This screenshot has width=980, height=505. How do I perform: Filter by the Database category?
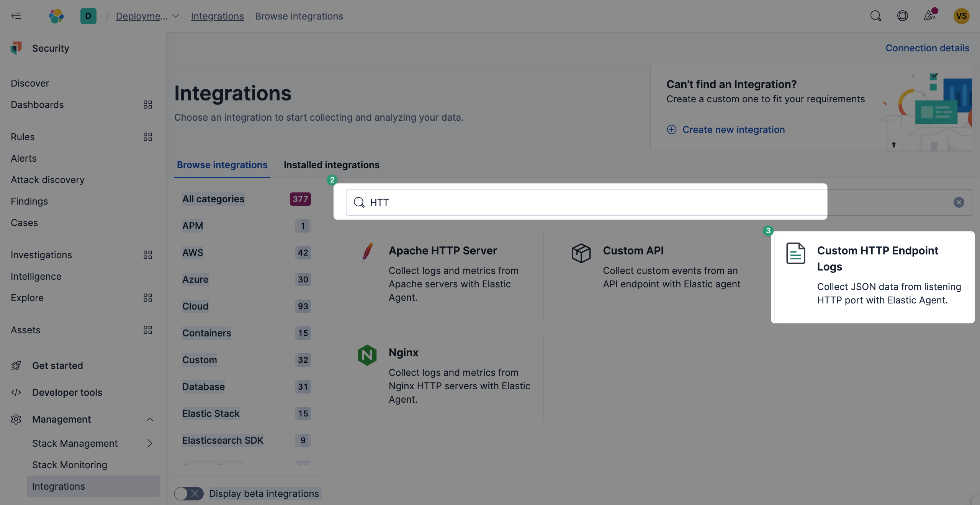[x=203, y=387]
